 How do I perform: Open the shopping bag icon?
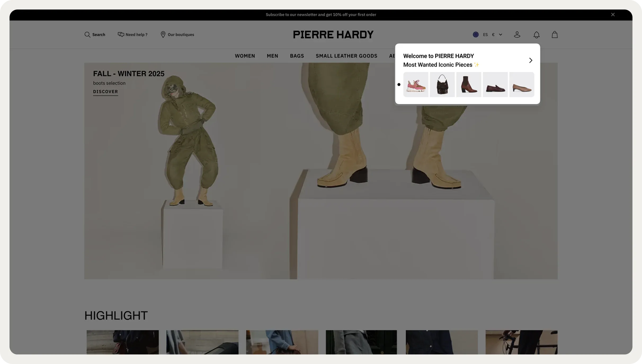555,35
